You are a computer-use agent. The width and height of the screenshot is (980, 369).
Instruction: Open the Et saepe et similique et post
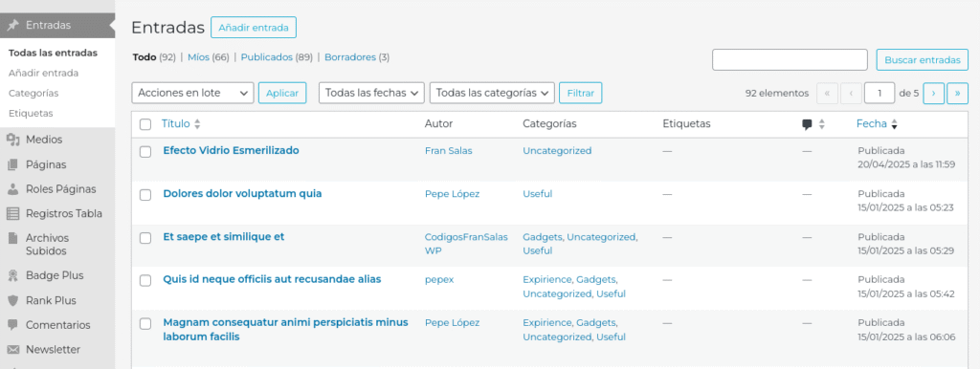[224, 237]
